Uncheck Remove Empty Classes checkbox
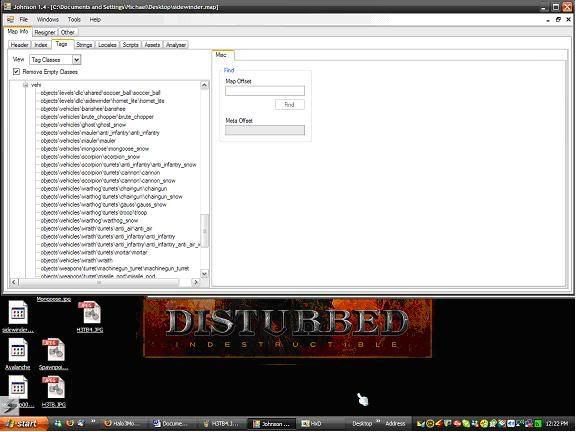 click(x=16, y=72)
